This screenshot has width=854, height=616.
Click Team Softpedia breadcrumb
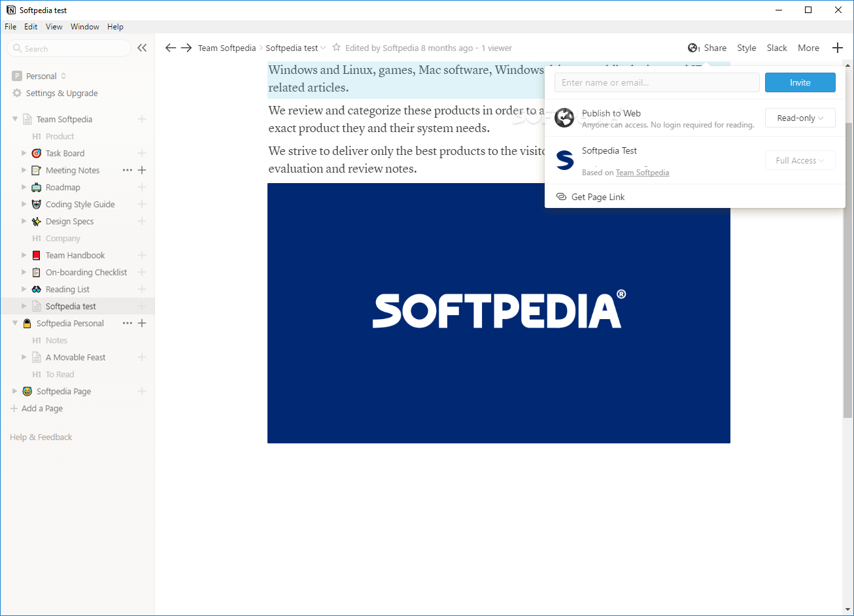click(x=227, y=48)
